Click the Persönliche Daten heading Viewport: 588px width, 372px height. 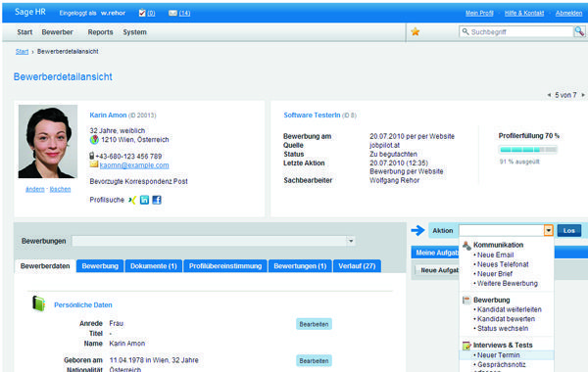(83, 305)
